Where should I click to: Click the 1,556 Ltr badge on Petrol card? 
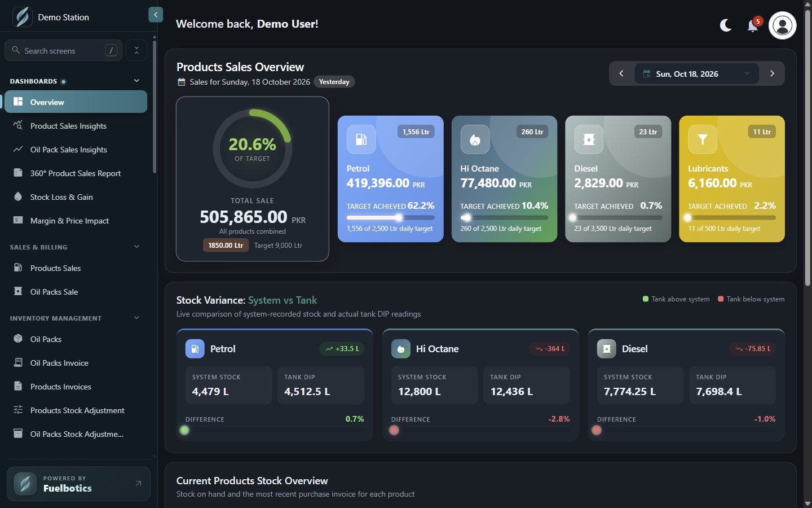click(416, 132)
